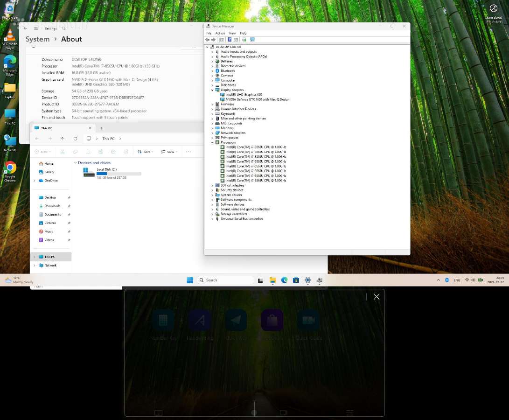509x420 pixels.
Task: Open the Windows Start menu
Action: coord(190,280)
